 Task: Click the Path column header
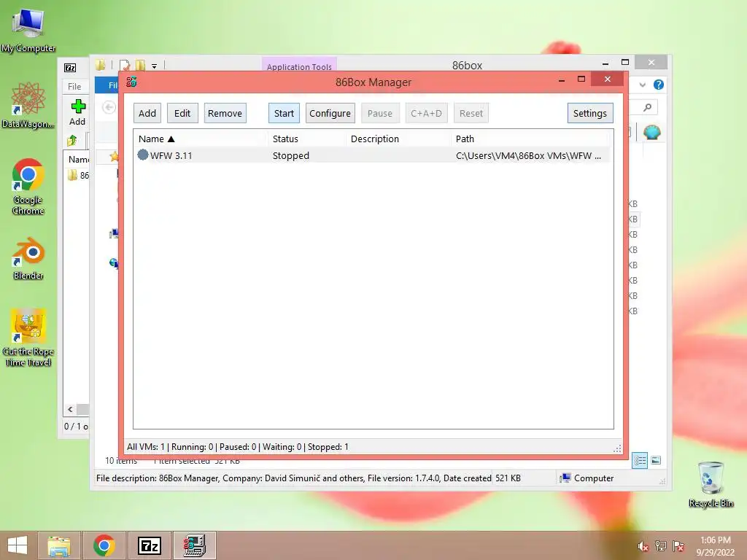[530, 139]
